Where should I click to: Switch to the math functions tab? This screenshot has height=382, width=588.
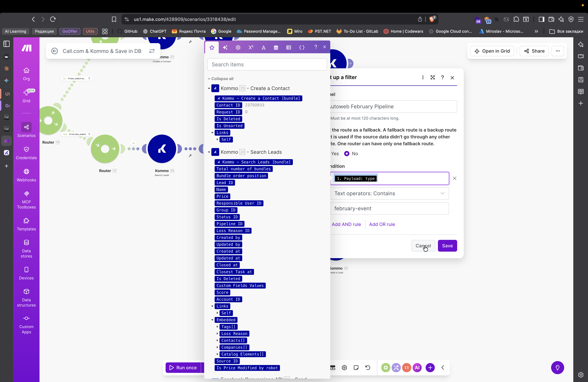tap(251, 47)
